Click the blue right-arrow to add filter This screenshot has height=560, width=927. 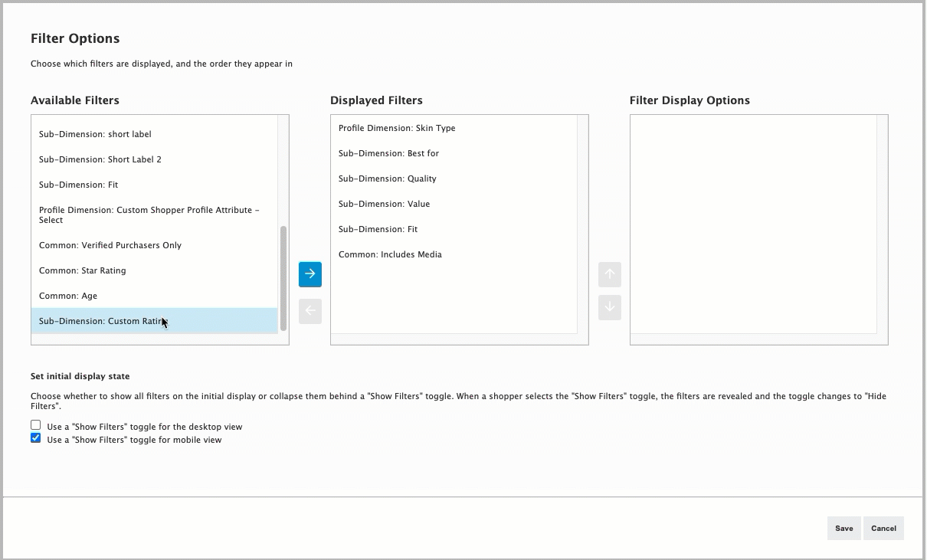310,273
